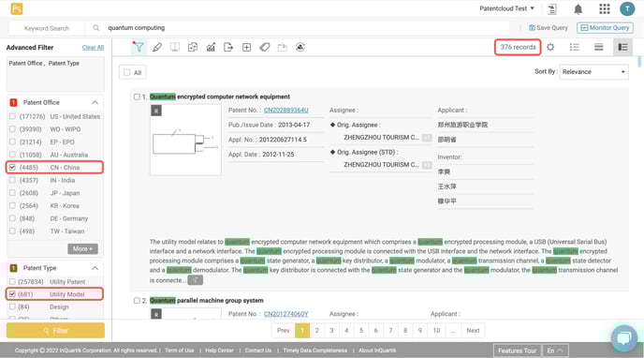This screenshot has width=644, height=358.
Task: Click the chart analysis toolbar icon
Action: 211,47
